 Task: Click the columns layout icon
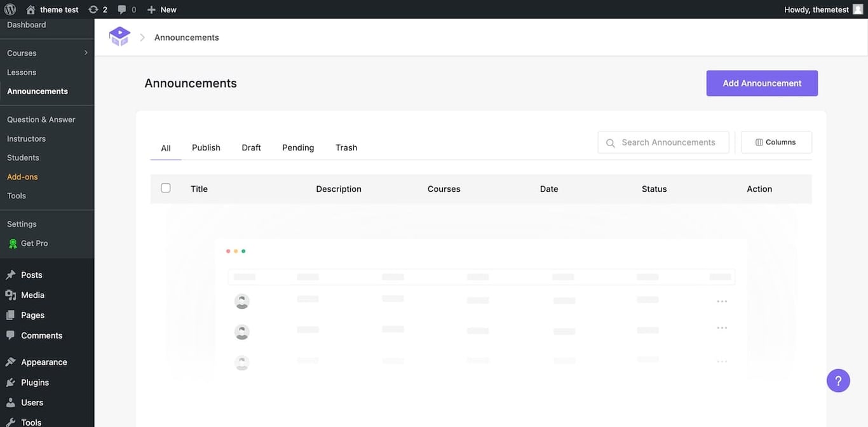[759, 142]
